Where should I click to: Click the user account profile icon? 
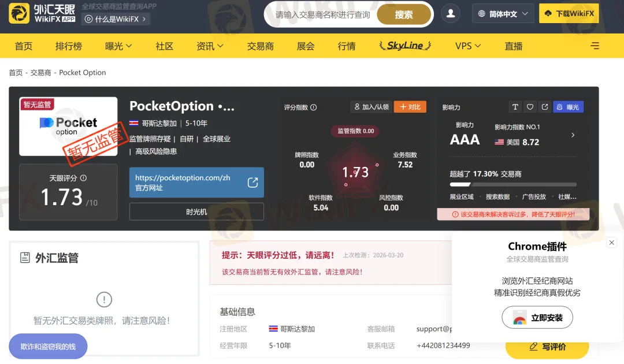(x=451, y=13)
